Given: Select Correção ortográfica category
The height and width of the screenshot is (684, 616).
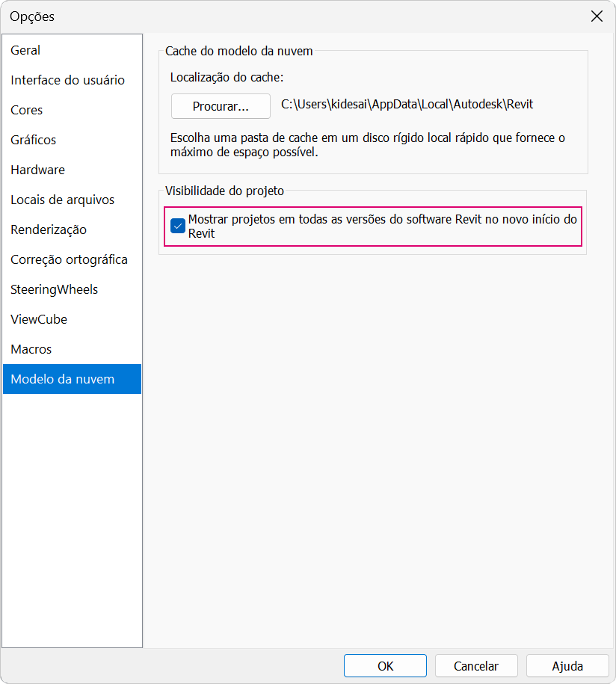Looking at the screenshot, I should coord(69,259).
